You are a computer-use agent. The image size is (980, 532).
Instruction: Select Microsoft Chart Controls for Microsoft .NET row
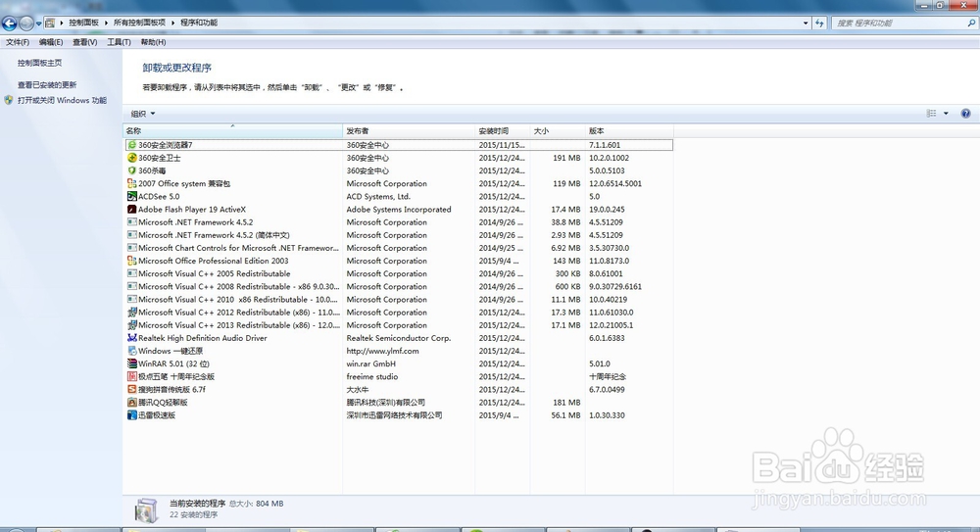pyautogui.click(x=238, y=248)
